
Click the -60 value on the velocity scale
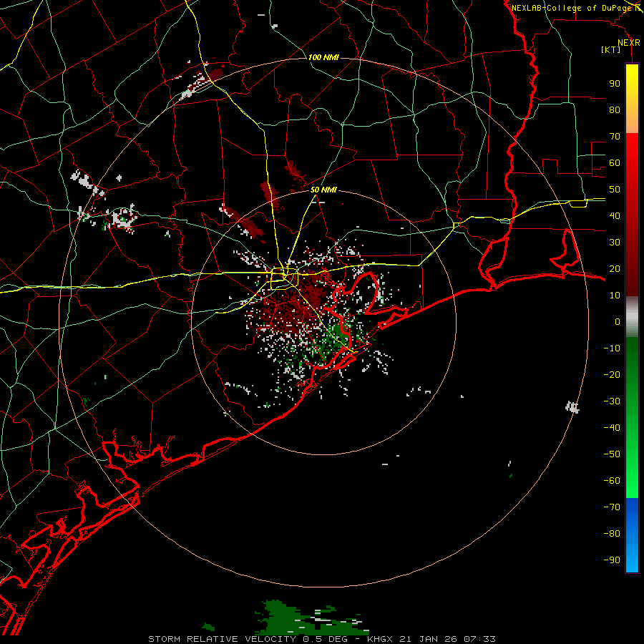(612, 481)
